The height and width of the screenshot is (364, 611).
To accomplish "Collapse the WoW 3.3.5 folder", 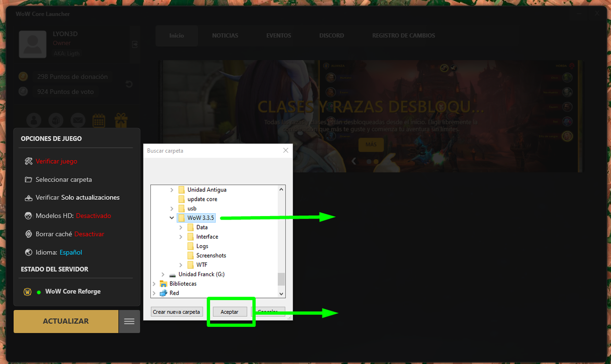I will (x=172, y=218).
